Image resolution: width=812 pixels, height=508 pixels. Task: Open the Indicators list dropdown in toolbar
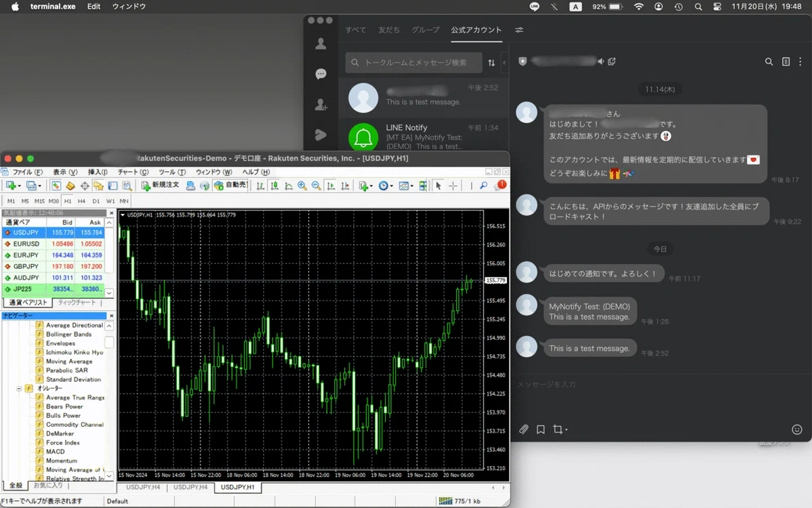tap(366, 186)
